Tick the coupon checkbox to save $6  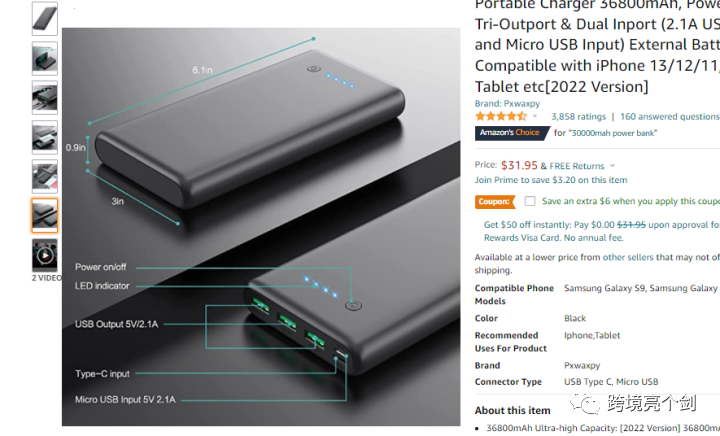pos(530,201)
